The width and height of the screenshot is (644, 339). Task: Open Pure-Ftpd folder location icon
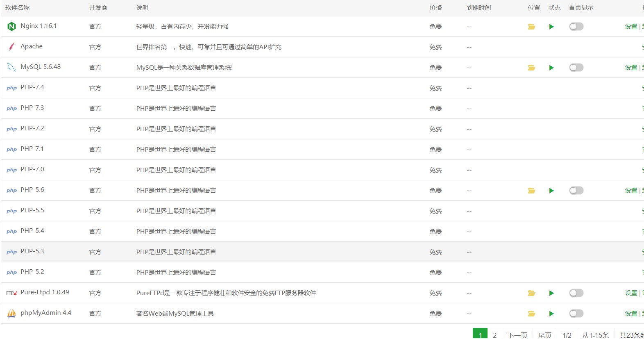tap(531, 293)
